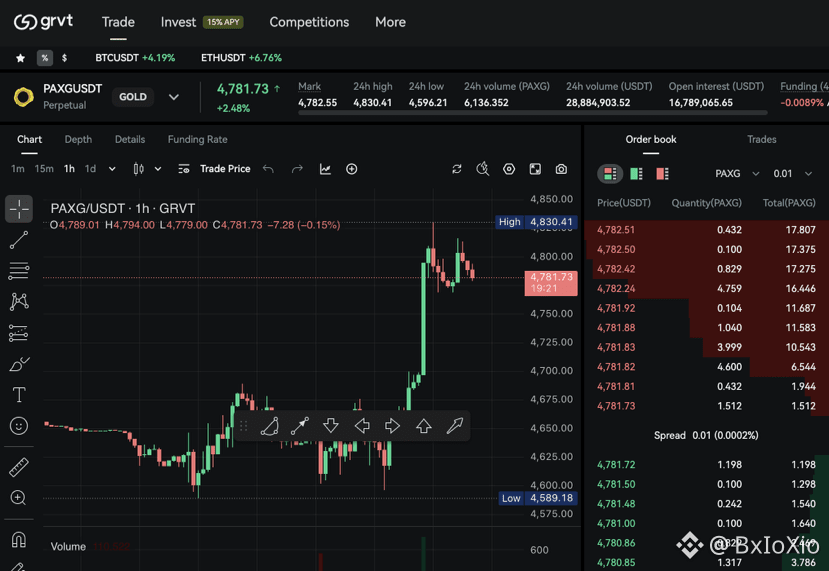Click the redo arrow

coord(297,169)
